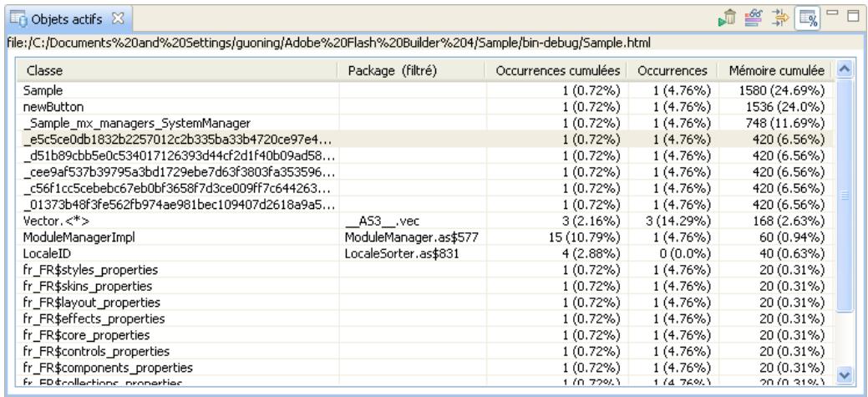This screenshot has width=868, height=397.
Task: Select the fr_FR$layout_properties row
Action: pyautogui.click(x=427, y=303)
